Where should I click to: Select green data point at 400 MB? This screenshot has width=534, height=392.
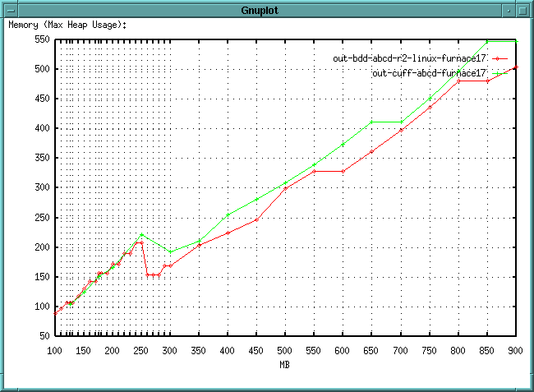click(228, 215)
